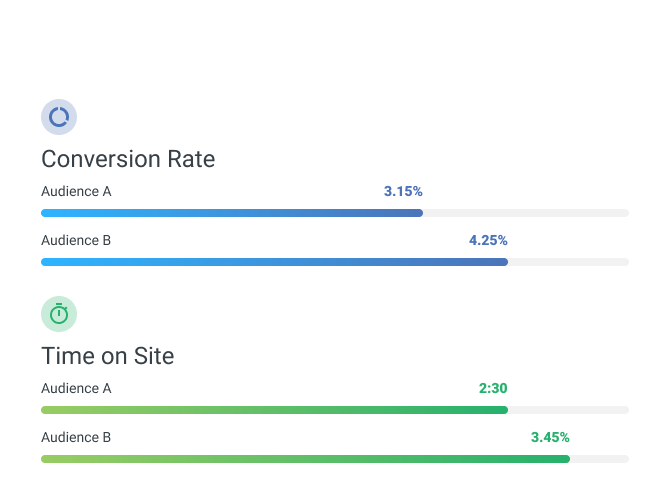
Task: Click the Conversion Rate Audience A label
Action: [x=76, y=191]
